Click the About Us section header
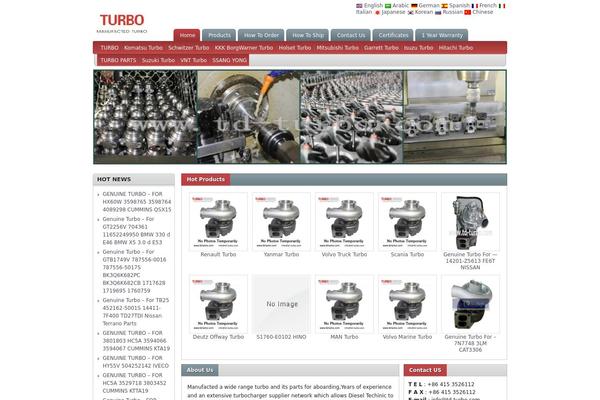 (200, 370)
